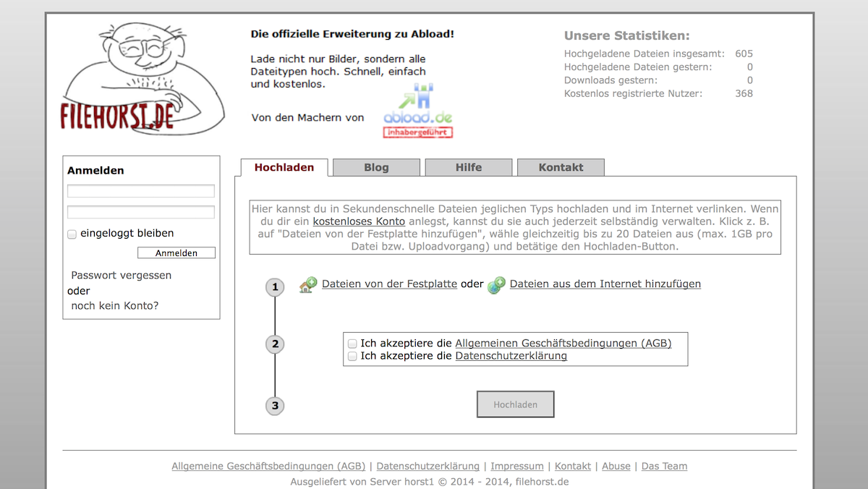Click the Anmelden login button

point(176,253)
